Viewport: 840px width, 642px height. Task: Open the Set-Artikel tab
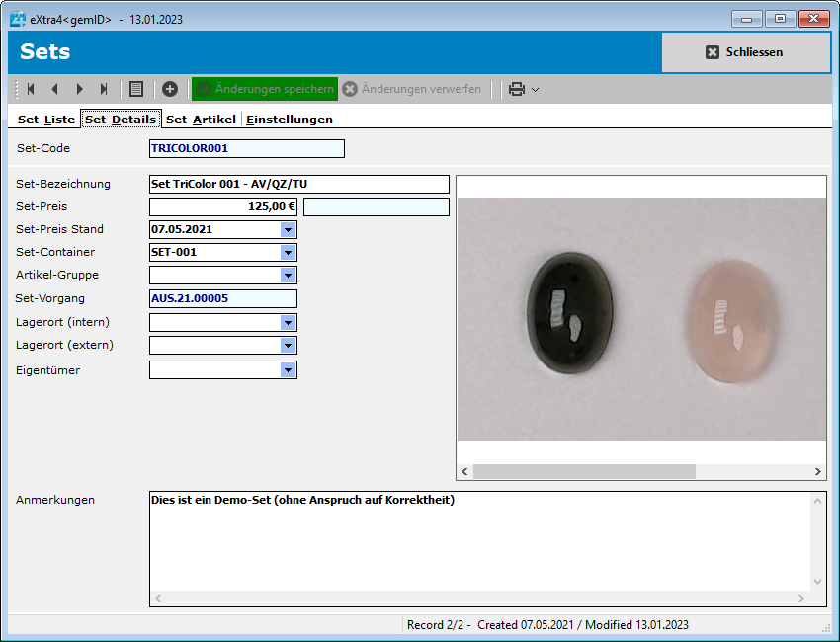201,120
